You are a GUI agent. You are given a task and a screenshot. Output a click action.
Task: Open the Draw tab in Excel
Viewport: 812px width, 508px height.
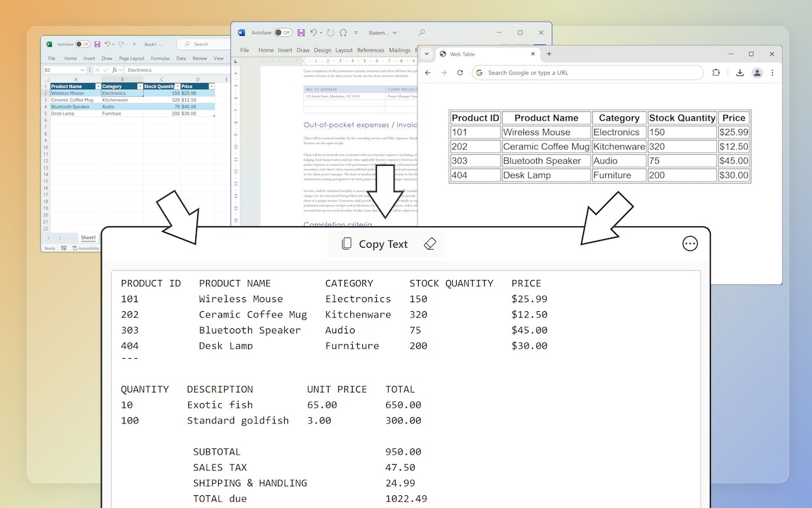point(107,58)
